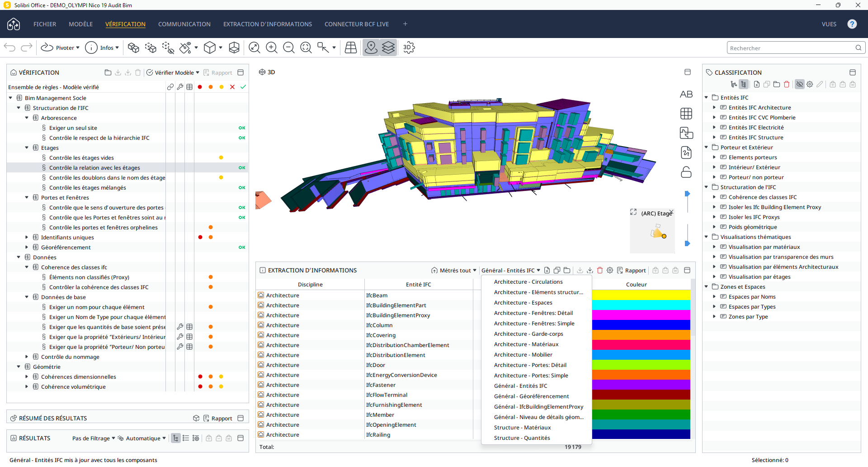Image resolution: width=868 pixels, height=467 pixels.
Task: Toggle hidden elements visibility in Classification
Action: (800, 84)
